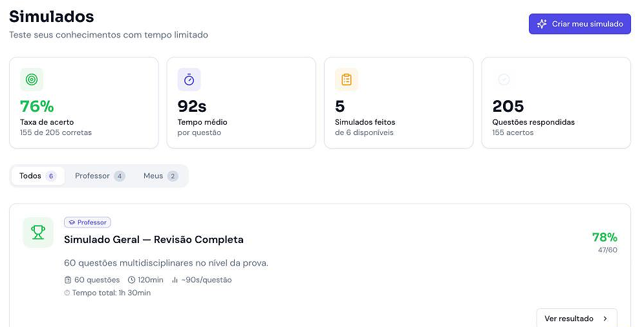Click the 78% score value
This screenshot has height=327, width=644.
point(605,237)
